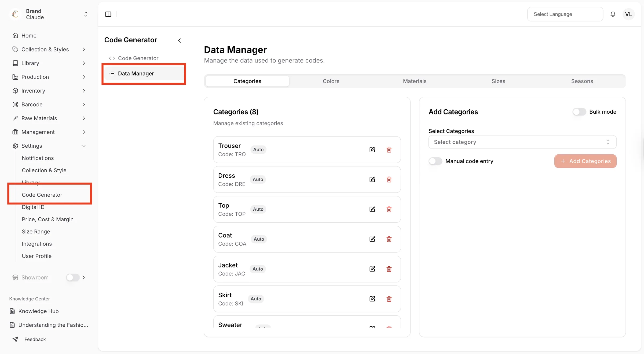644x354 pixels.
Task: Edit the Top category
Action: coord(372,209)
